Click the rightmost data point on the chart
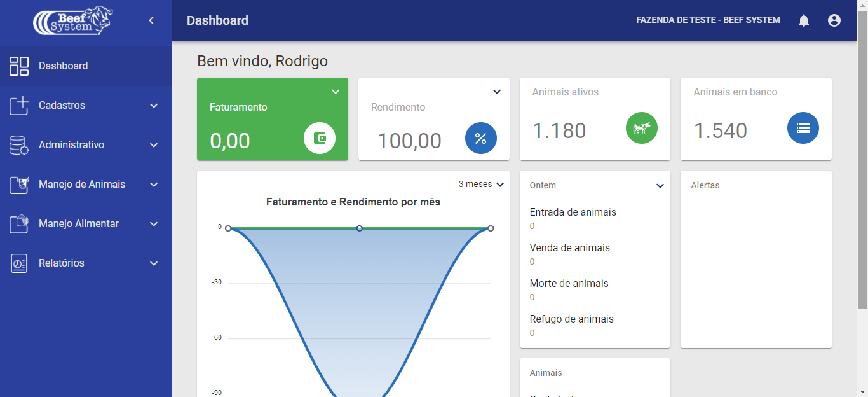This screenshot has height=397, width=868. click(x=491, y=228)
